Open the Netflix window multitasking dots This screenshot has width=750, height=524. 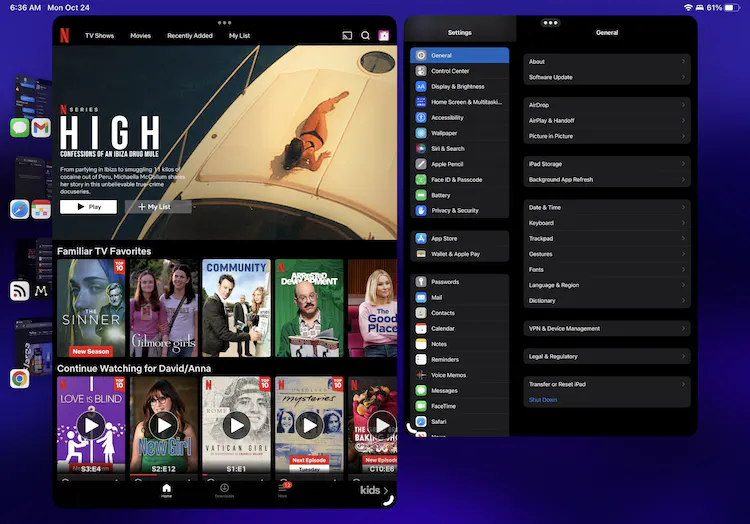[x=224, y=22]
